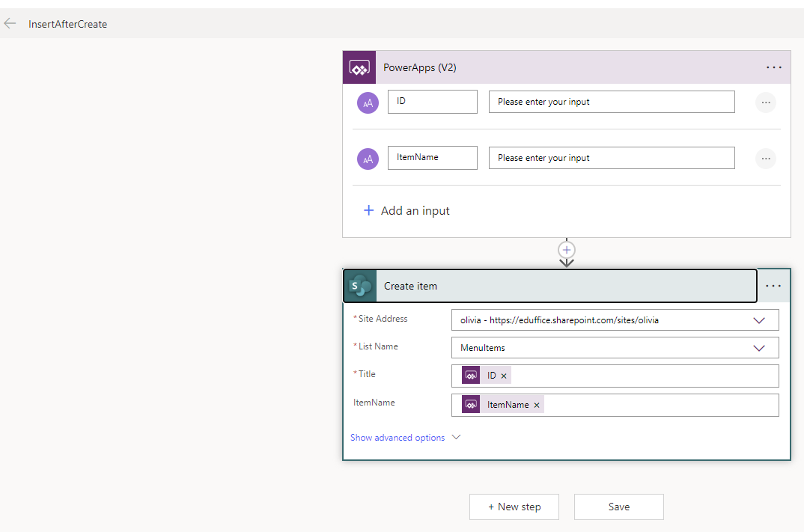The image size is (804, 532).
Task: Open the ellipsis menu on the ID input row
Action: [x=765, y=102]
